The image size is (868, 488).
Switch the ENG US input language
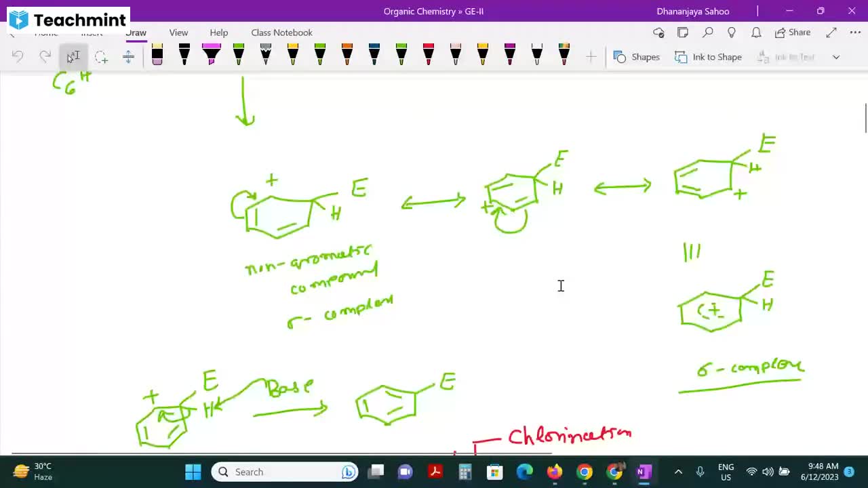[726, 472]
